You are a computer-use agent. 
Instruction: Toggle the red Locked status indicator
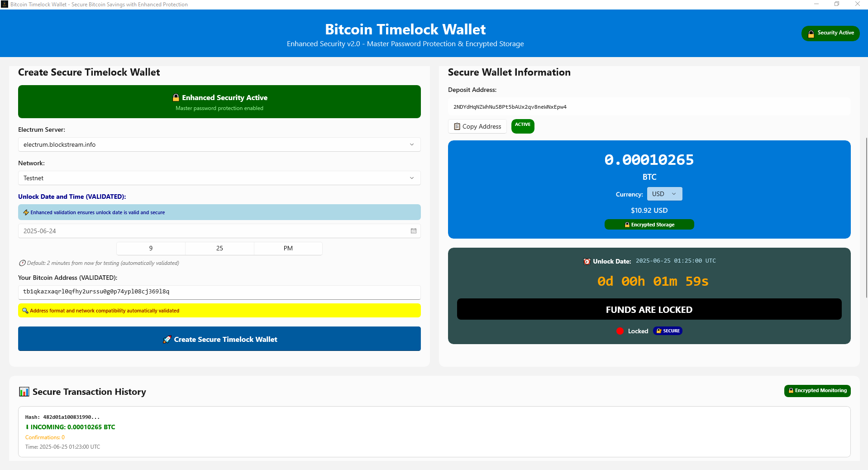pyautogui.click(x=620, y=331)
